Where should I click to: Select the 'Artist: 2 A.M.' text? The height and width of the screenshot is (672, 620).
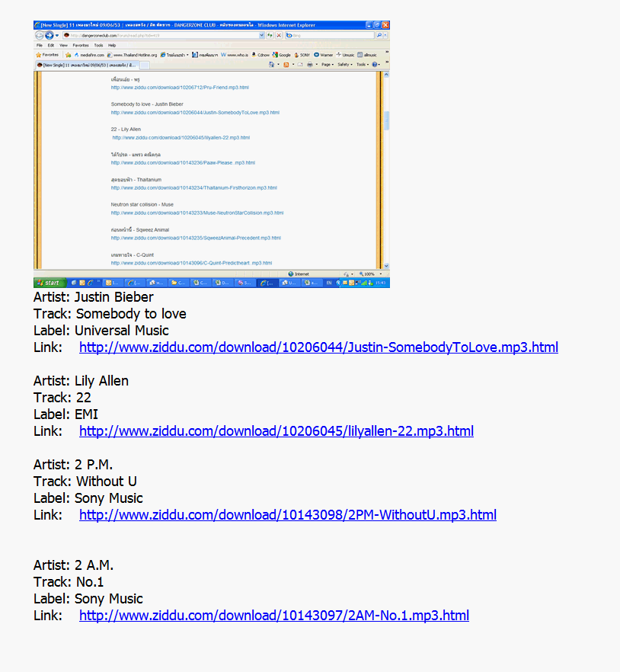73,565
